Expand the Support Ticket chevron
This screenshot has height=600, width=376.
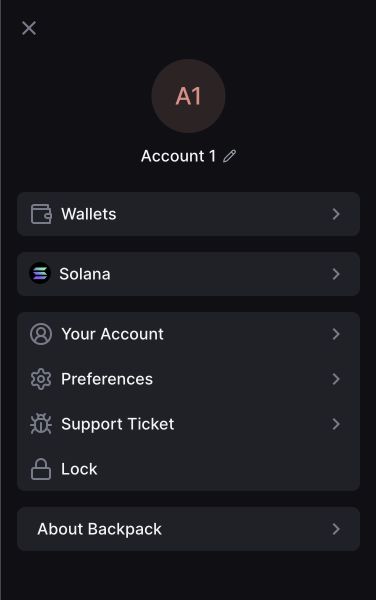(x=336, y=424)
